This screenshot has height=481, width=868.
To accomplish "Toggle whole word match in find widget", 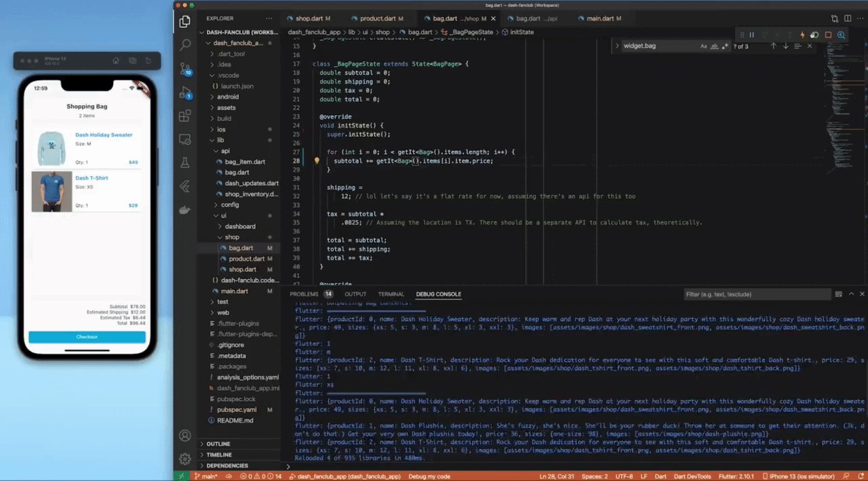I will 714,46.
